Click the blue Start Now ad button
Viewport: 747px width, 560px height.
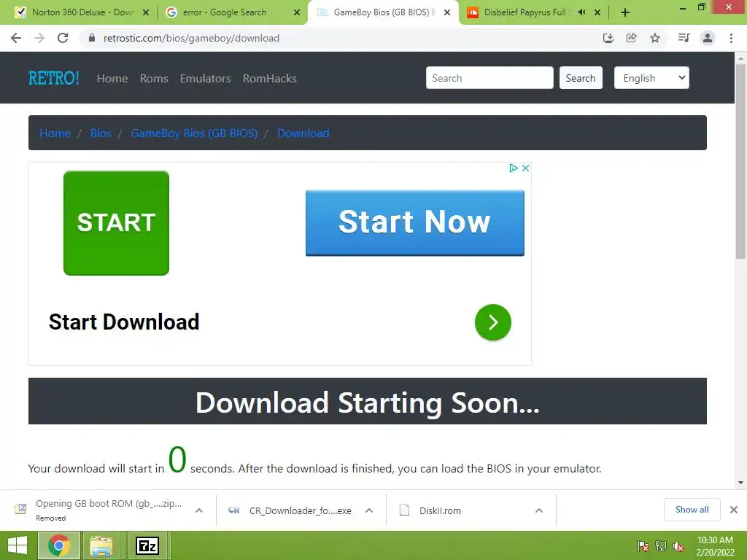click(x=414, y=223)
